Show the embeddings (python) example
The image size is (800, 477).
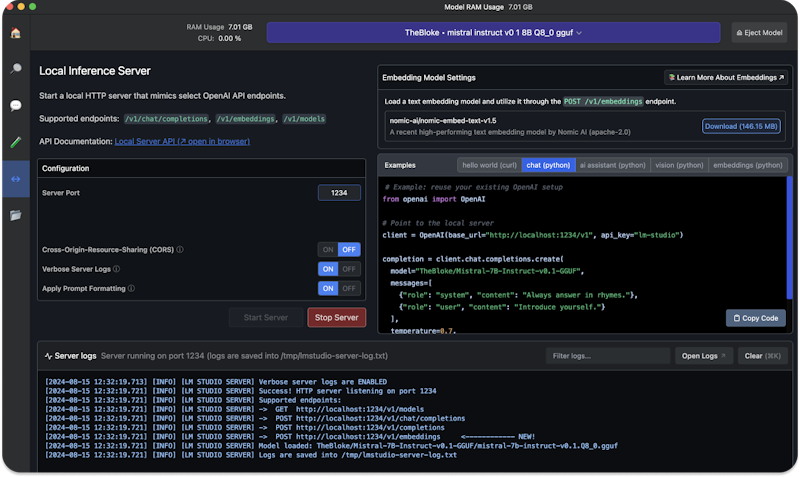coord(746,164)
